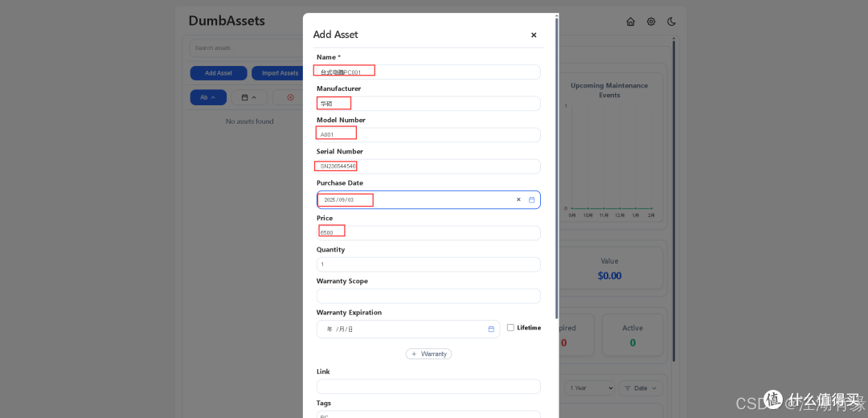The width and height of the screenshot is (868, 418).
Task: Toggle dark mode moon icon
Action: point(671,22)
